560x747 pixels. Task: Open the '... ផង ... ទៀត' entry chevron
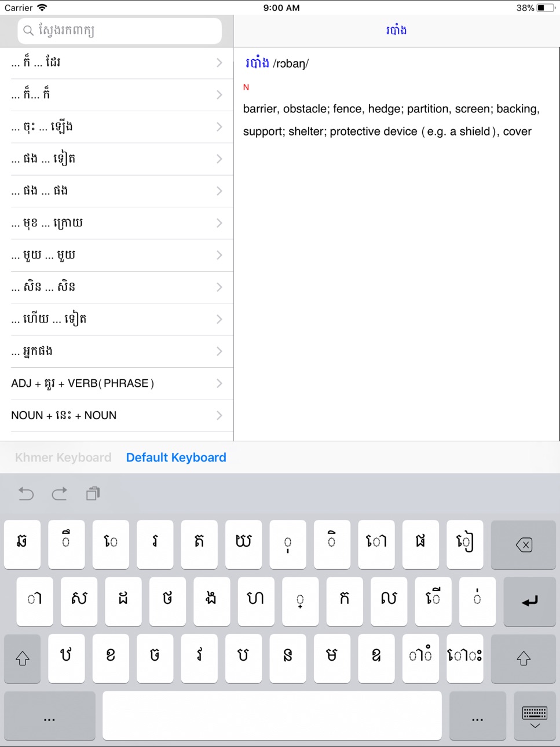(219, 159)
